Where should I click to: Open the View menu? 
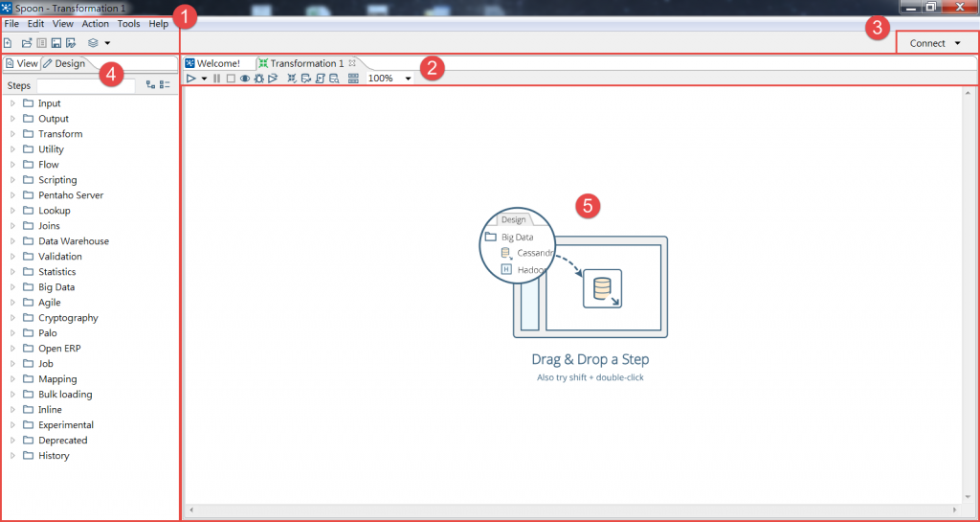tap(62, 24)
